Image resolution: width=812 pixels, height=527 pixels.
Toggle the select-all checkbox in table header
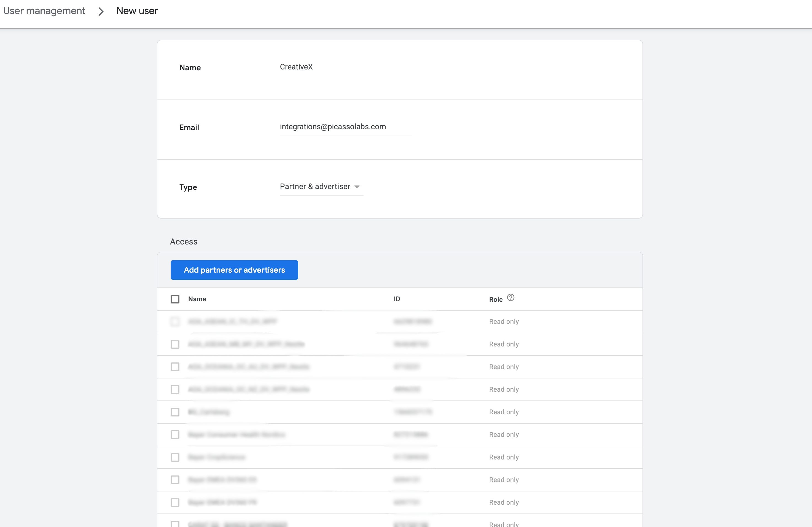(175, 299)
